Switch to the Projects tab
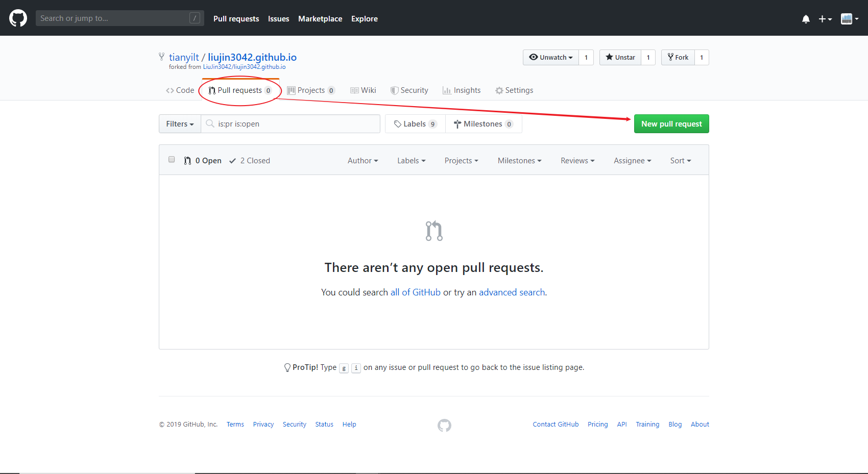The height and width of the screenshot is (474, 868). click(311, 90)
